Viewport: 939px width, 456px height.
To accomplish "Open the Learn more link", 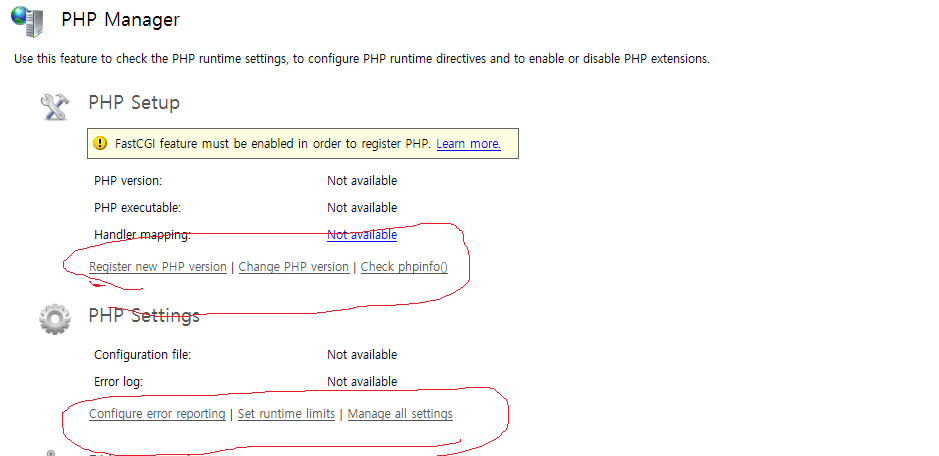I will [x=468, y=144].
